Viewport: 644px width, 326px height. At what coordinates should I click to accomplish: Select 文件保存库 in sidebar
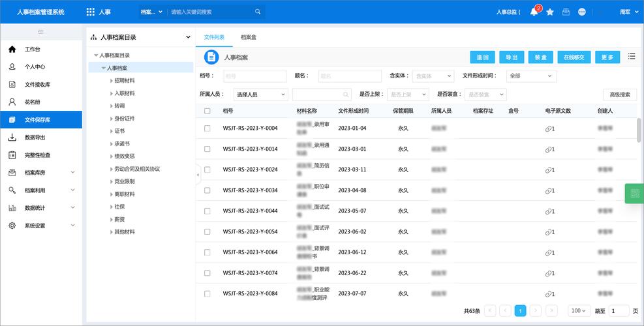tap(41, 119)
